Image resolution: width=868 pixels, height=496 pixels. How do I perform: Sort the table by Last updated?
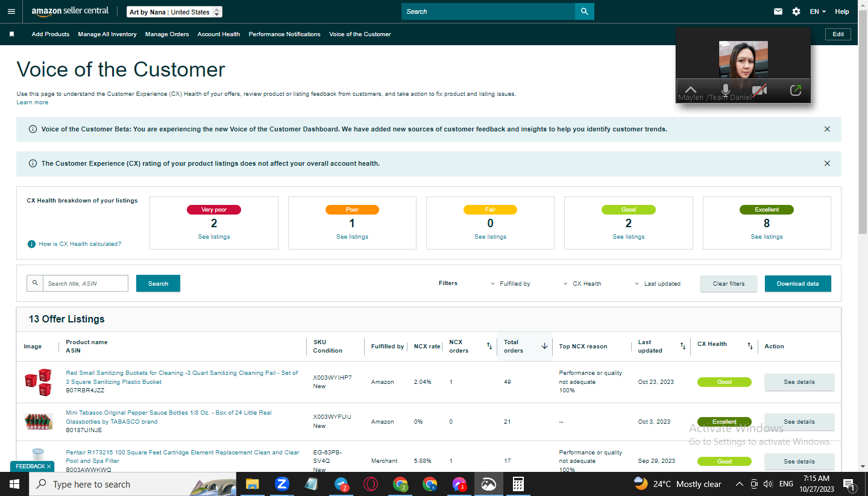(x=682, y=346)
